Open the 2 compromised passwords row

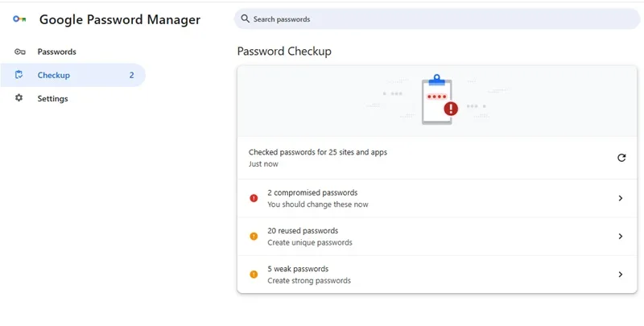[437, 198]
